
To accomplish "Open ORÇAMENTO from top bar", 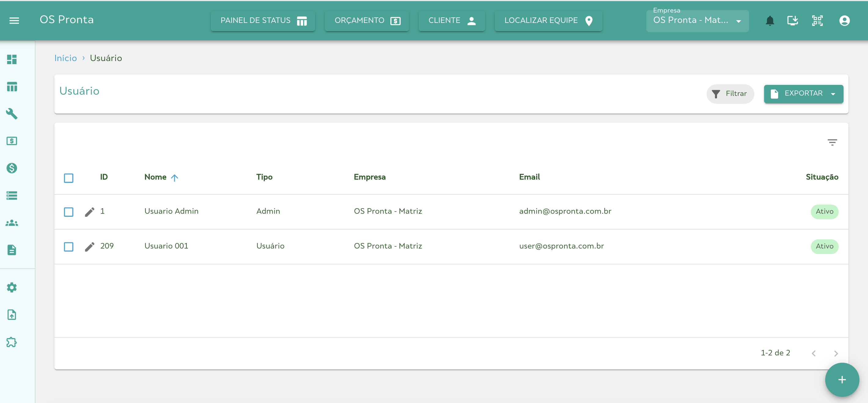I will tap(367, 20).
